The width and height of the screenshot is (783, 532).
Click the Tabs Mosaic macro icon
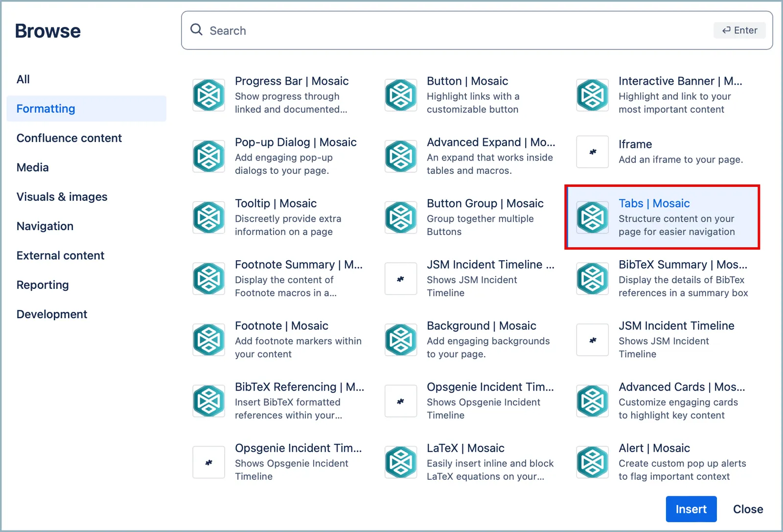pos(593,217)
